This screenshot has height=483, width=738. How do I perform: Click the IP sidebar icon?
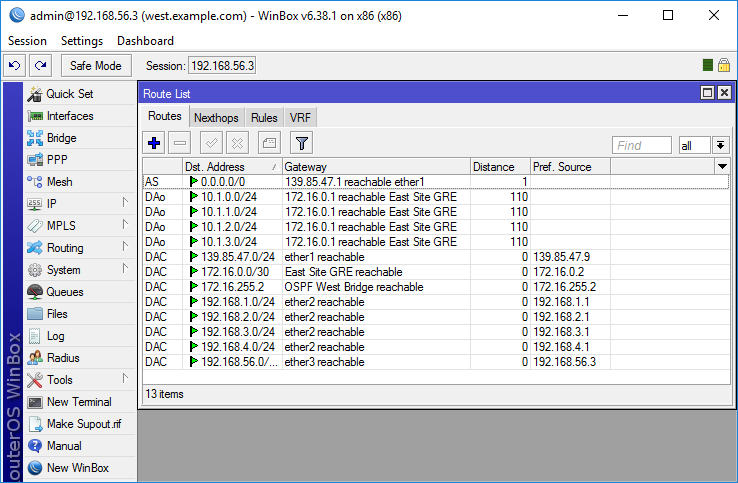point(34,204)
